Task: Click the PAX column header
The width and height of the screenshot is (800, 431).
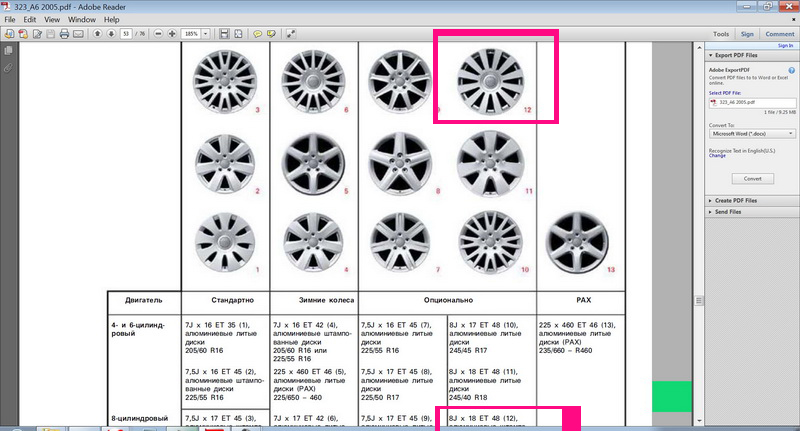Action: (583, 300)
